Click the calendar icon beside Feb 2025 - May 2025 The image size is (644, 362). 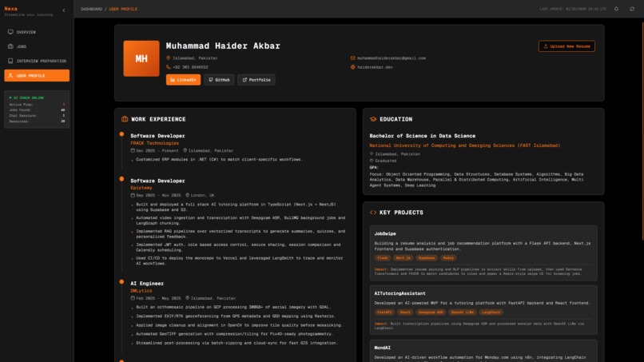click(133, 298)
